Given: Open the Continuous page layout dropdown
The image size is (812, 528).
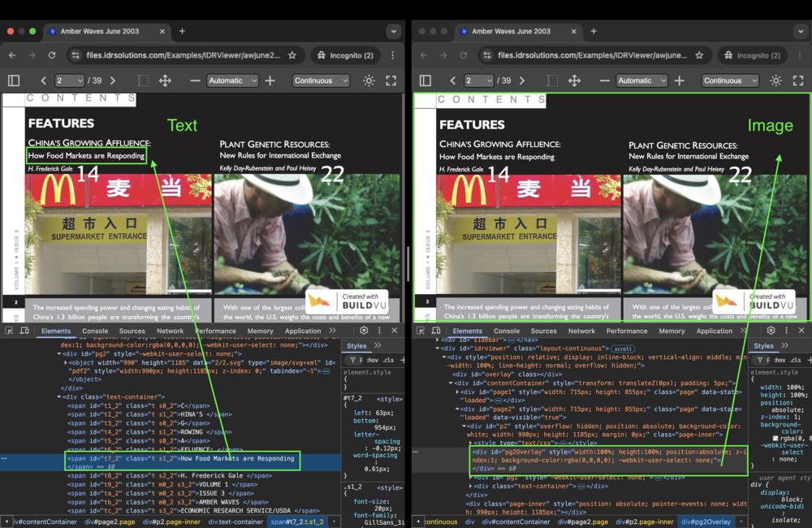Looking at the screenshot, I should [x=321, y=80].
